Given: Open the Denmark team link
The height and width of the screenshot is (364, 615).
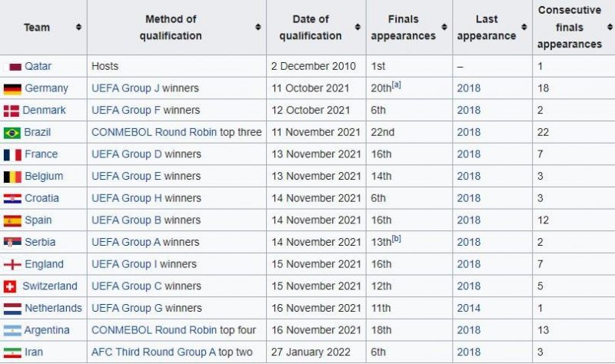Looking at the screenshot, I should 44,111.
